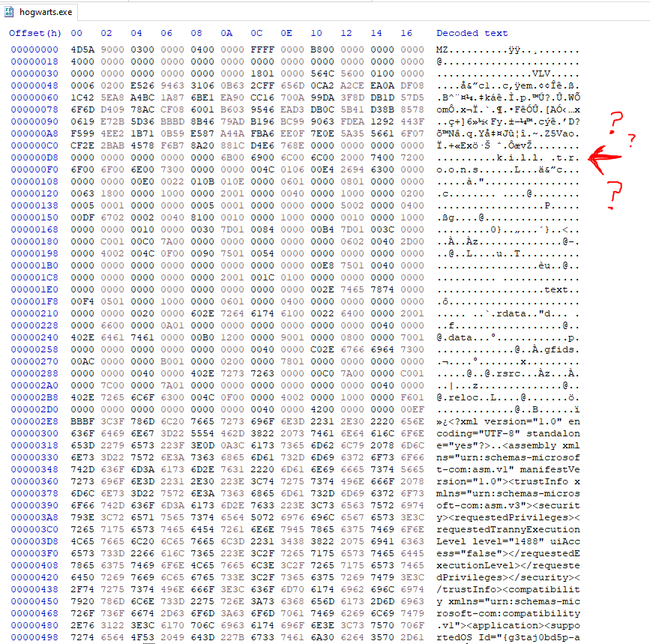Place cursor on hex bytes 00DF
Viewport: 650px width, 644px height.
tap(82, 217)
